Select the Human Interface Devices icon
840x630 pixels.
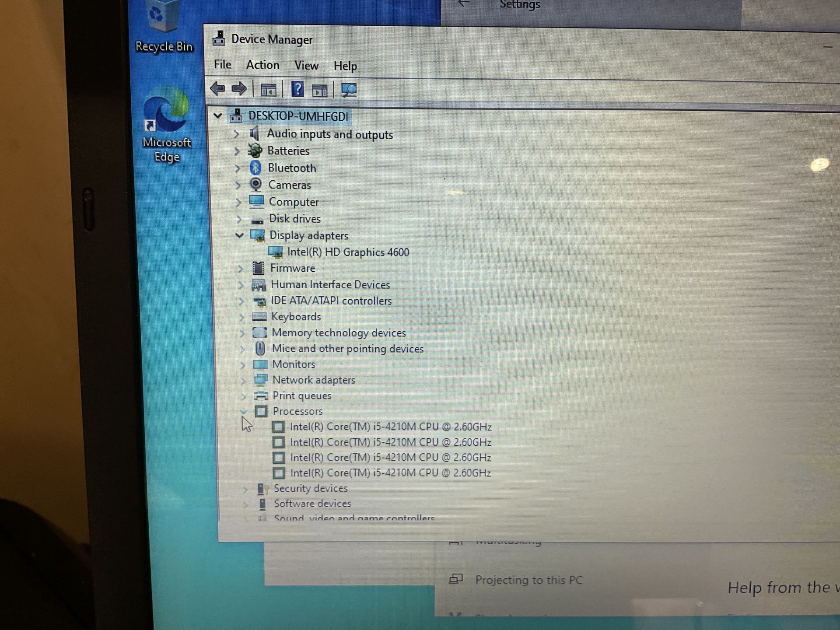(x=259, y=285)
